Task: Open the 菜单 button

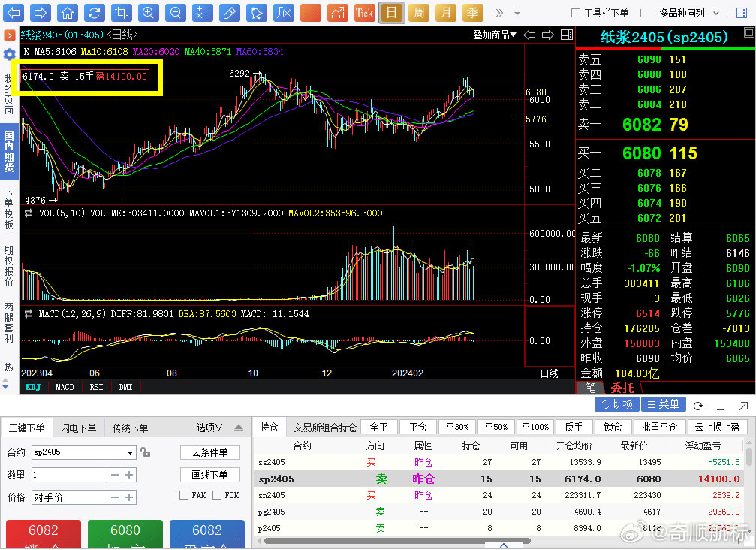Action: click(663, 404)
